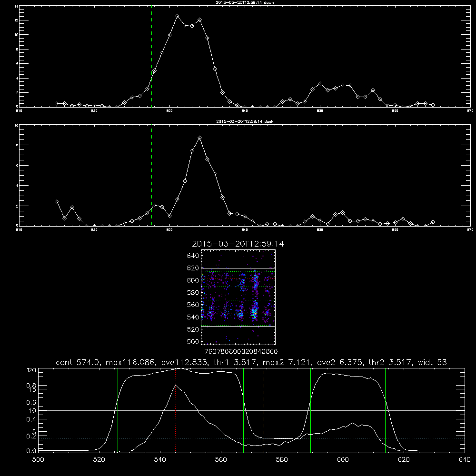The image size is (476, 476).
Task: Click the first green vertical line near 526 in bottom plot
Action: pos(118,410)
